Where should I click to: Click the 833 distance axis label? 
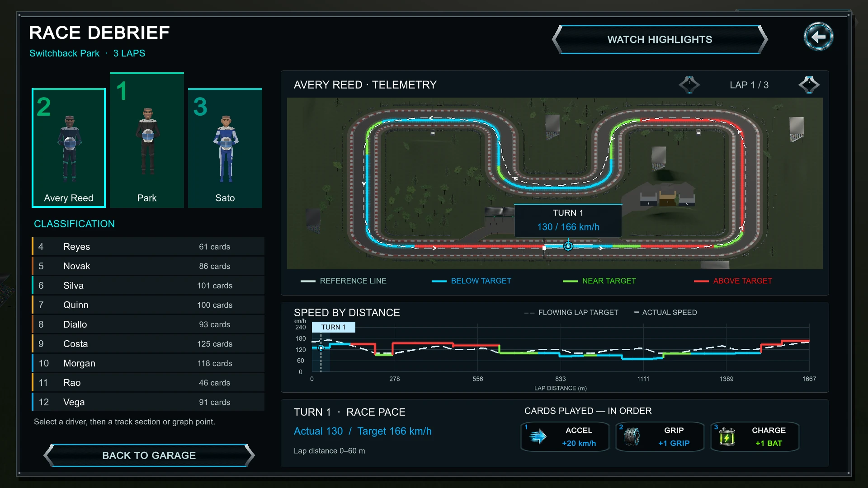pyautogui.click(x=561, y=379)
